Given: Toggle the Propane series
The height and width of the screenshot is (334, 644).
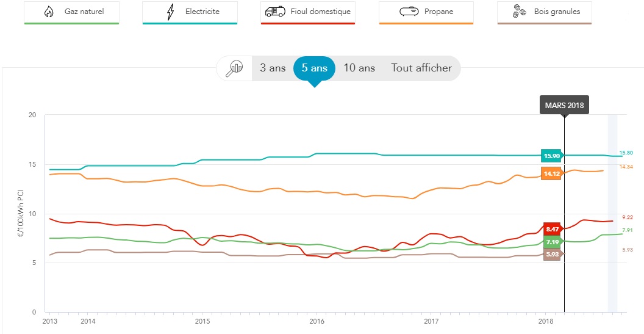Looking at the screenshot, I should click(426, 13).
